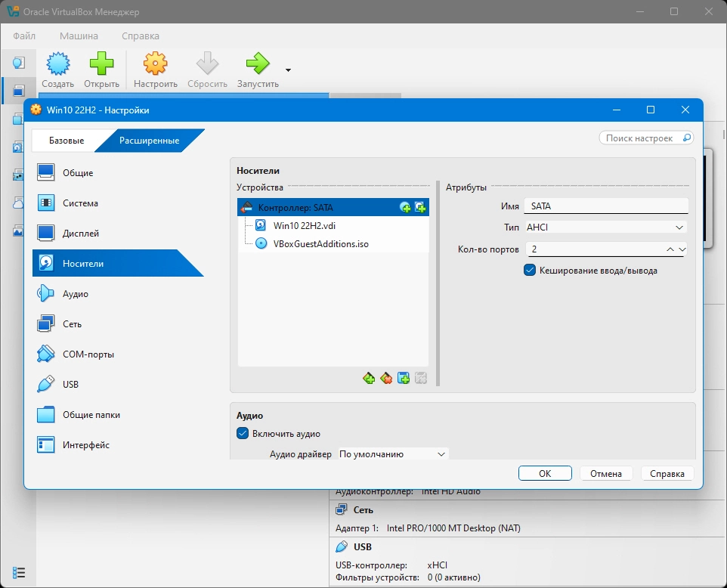Click the xHCI USB controller value
The image size is (727, 588).
pyautogui.click(x=438, y=565)
